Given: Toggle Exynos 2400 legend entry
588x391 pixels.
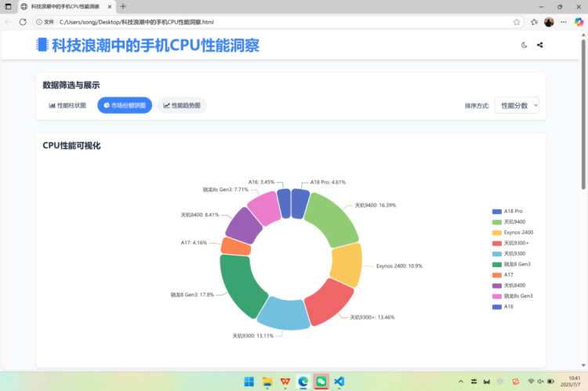Looking at the screenshot, I should pyautogui.click(x=513, y=233).
